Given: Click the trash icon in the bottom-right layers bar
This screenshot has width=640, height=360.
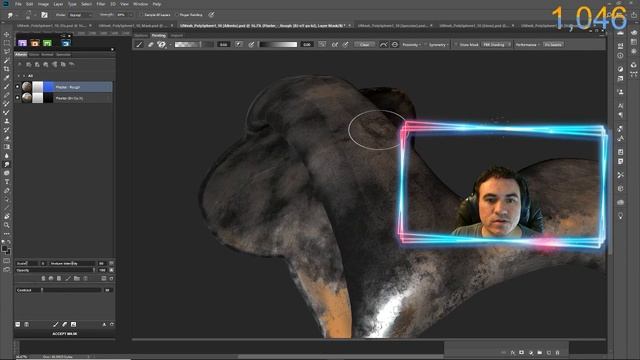Looking at the screenshot, I should click(558, 352).
